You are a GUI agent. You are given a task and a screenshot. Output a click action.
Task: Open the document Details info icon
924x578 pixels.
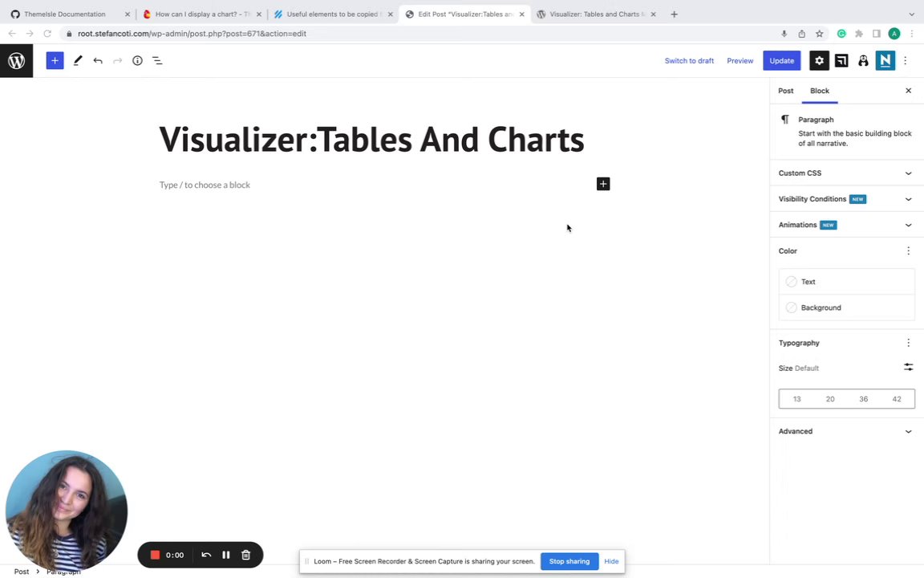pyautogui.click(x=137, y=61)
